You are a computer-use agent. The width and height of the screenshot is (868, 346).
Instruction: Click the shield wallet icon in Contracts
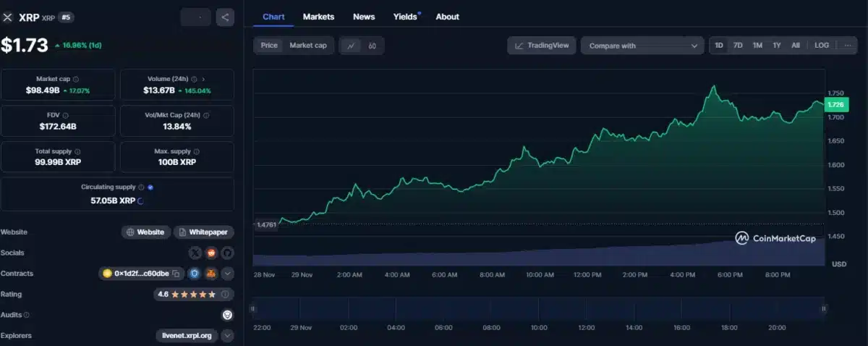pos(195,274)
